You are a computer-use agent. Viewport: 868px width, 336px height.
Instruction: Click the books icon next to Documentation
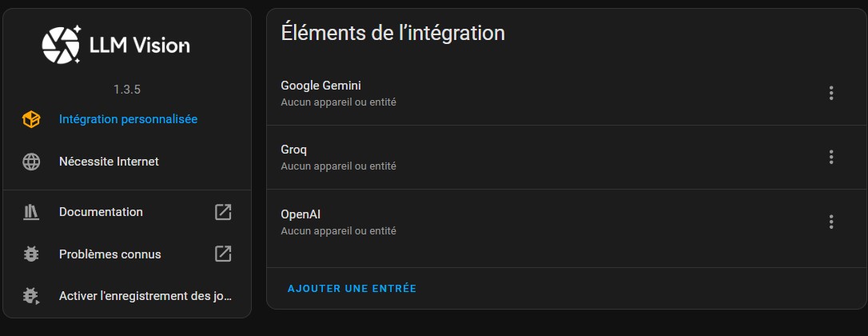pyautogui.click(x=31, y=212)
